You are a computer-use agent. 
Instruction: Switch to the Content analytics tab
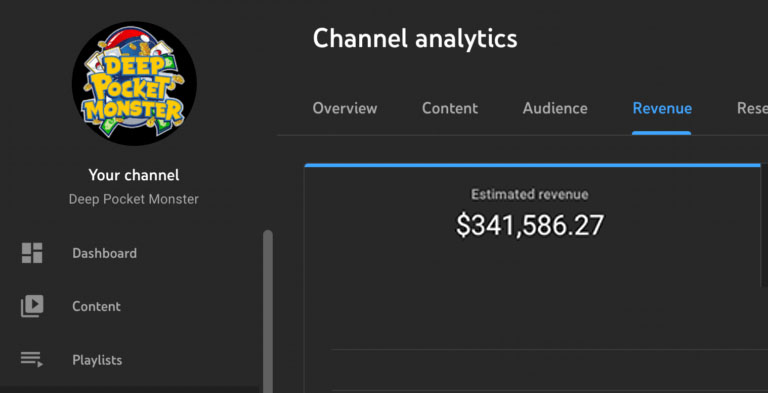(450, 108)
